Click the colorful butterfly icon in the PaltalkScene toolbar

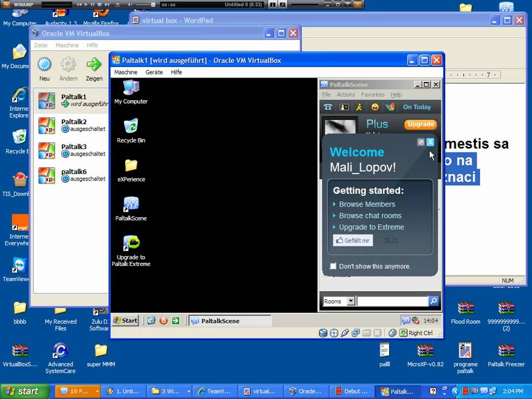(390, 107)
